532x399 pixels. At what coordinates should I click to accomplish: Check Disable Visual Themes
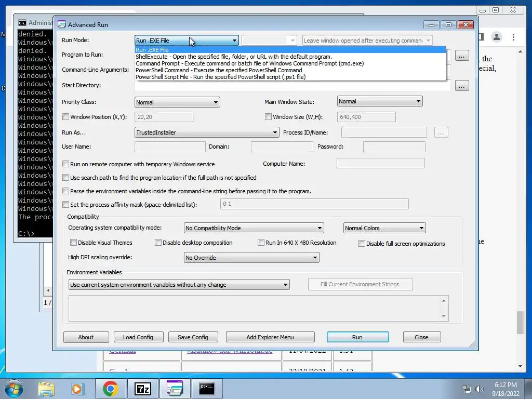tap(73, 242)
